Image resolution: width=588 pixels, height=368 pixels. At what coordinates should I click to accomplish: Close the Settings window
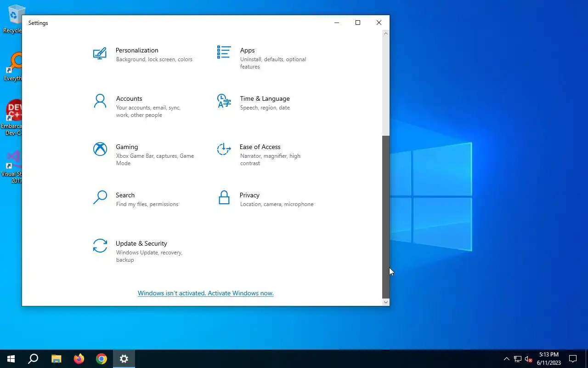[379, 23]
